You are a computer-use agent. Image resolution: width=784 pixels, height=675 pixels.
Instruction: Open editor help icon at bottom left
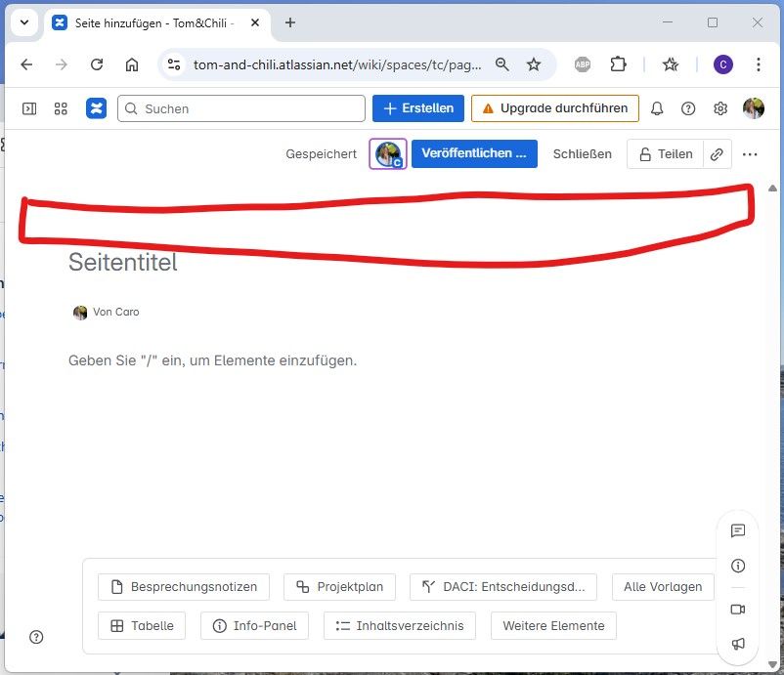[36, 637]
